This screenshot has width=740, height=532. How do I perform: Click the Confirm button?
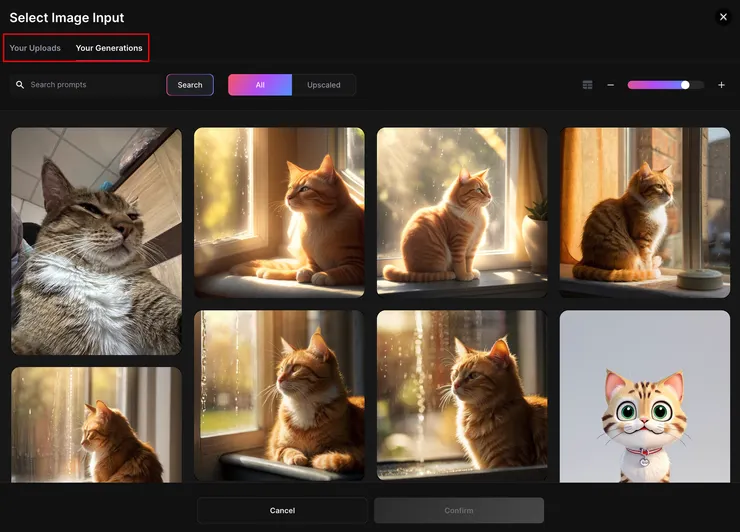(x=459, y=510)
